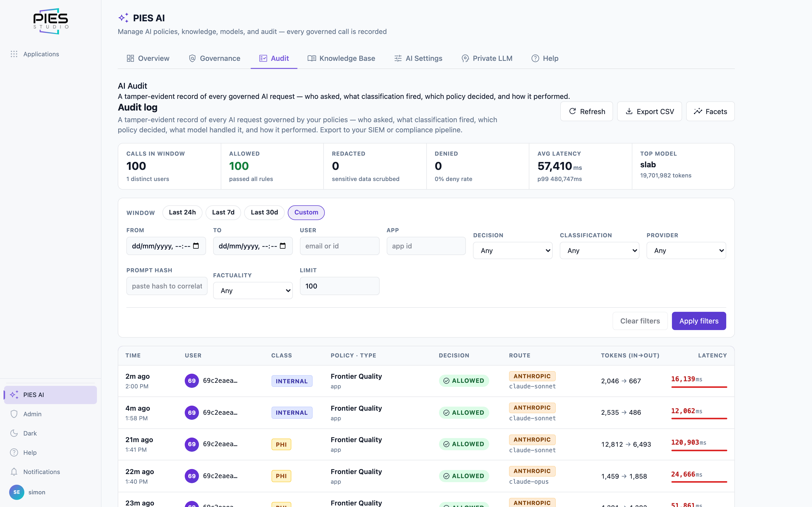Click the sidebar Help question-mark icon
This screenshot has height=507, width=812.
[x=14, y=452]
